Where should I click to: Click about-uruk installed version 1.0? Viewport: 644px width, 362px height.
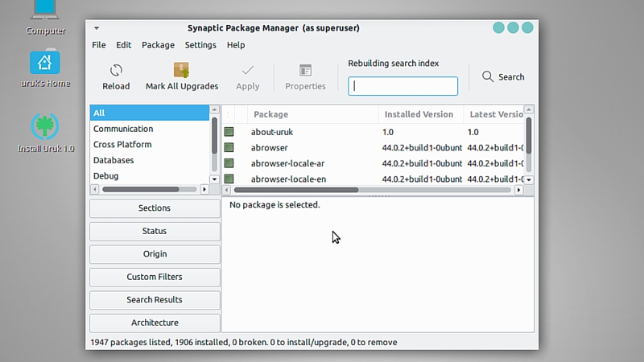tap(388, 132)
